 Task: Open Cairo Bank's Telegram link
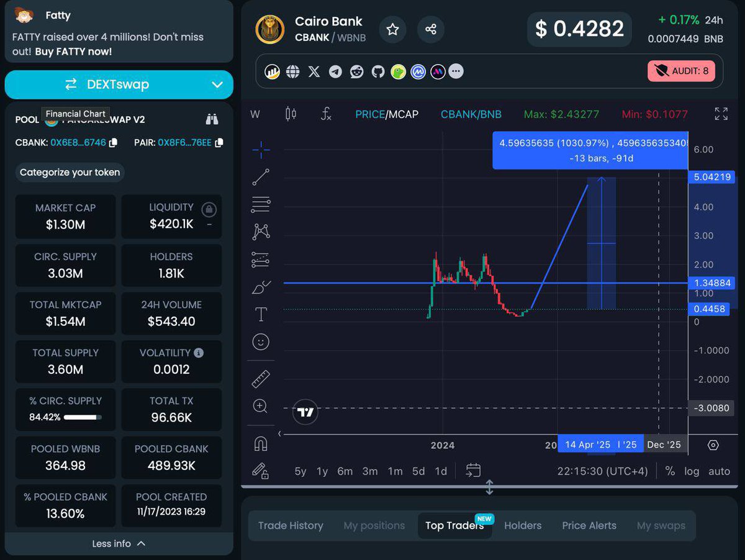click(335, 71)
